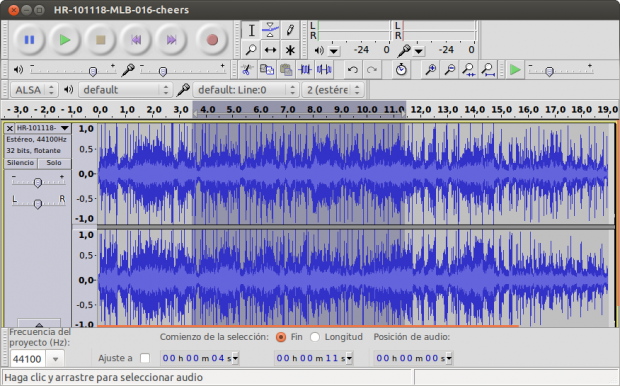Open the ALSA audio host dropdown
620x386 pixels.
click(x=34, y=90)
